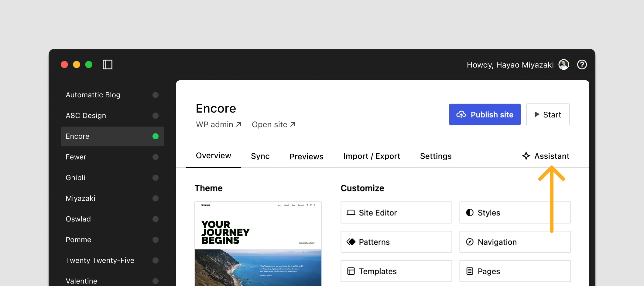Click the Templates icon

[x=351, y=271]
